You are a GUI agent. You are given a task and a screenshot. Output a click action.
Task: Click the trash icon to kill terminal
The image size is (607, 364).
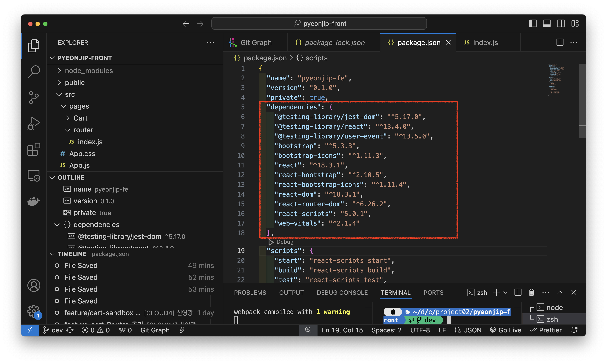click(x=531, y=292)
